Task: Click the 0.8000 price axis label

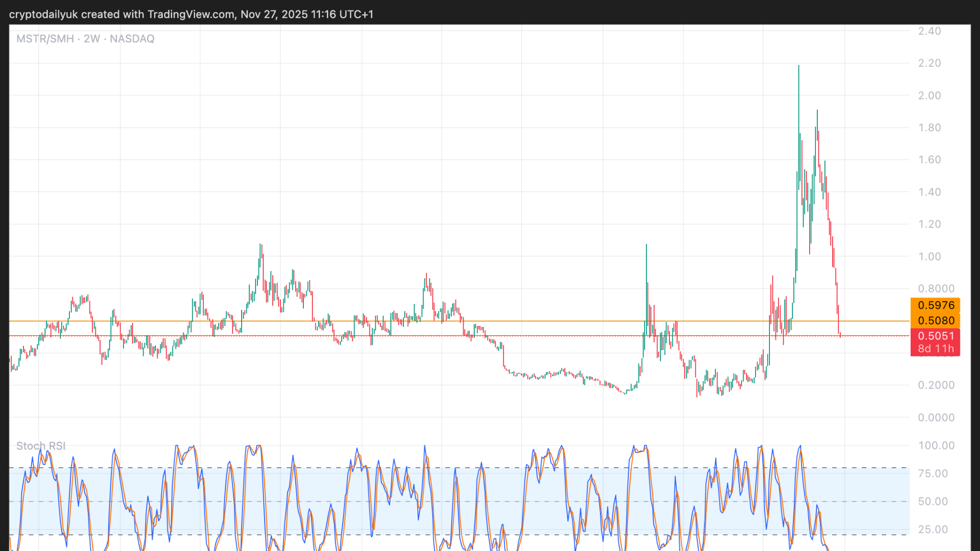Action: 935,288
